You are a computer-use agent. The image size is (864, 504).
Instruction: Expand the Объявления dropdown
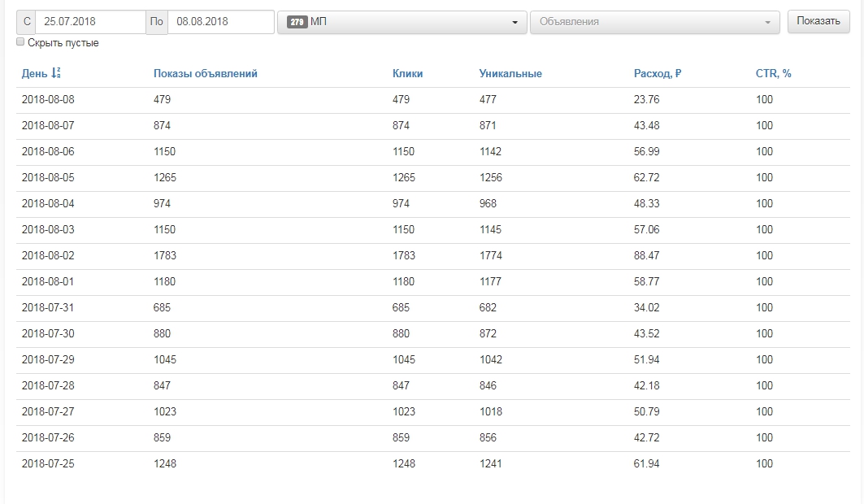654,22
